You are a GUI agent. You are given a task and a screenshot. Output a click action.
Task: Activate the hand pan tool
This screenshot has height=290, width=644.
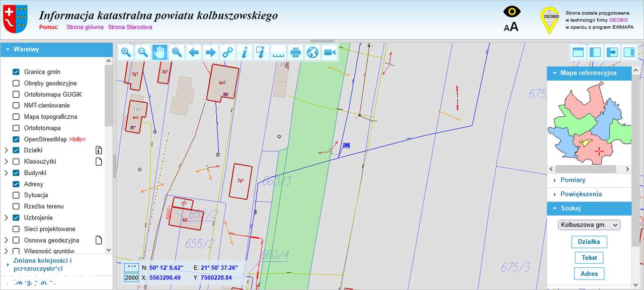coord(160,52)
